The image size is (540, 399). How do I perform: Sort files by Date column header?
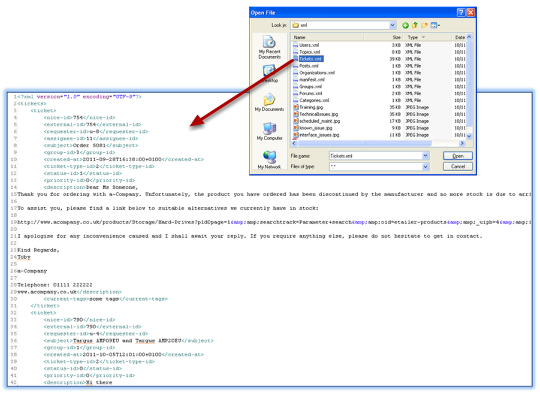tap(459, 37)
